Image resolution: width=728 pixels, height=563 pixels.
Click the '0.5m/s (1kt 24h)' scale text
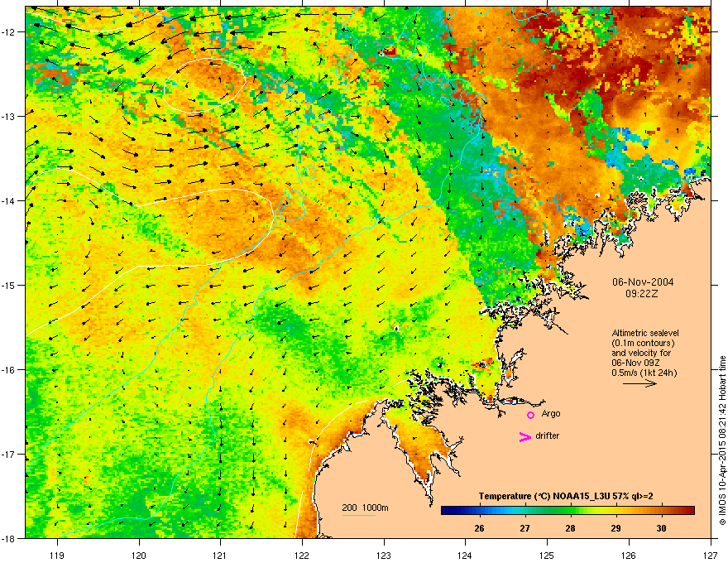[644, 373]
